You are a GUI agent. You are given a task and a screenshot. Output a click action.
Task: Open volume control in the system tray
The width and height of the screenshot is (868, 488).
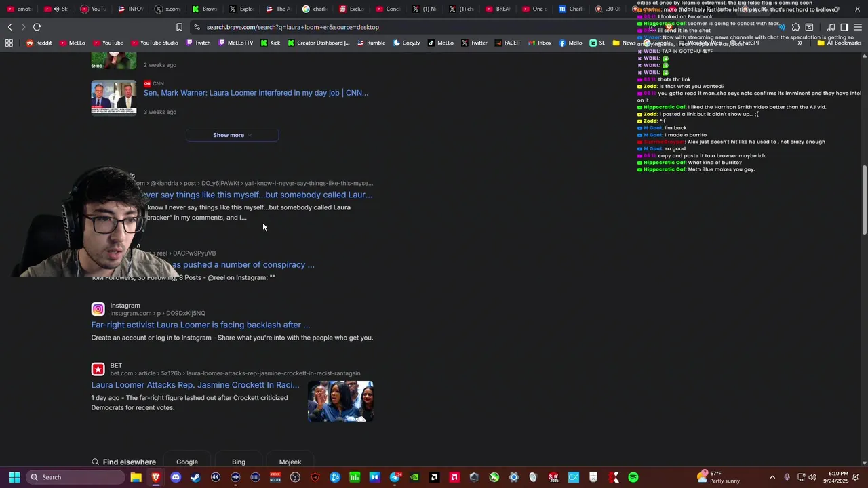pyautogui.click(x=812, y=477)
